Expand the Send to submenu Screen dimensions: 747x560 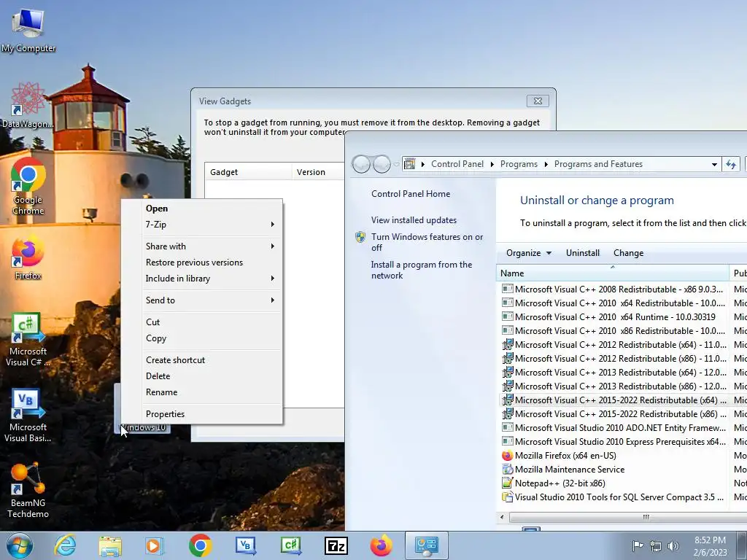(202, 300)
